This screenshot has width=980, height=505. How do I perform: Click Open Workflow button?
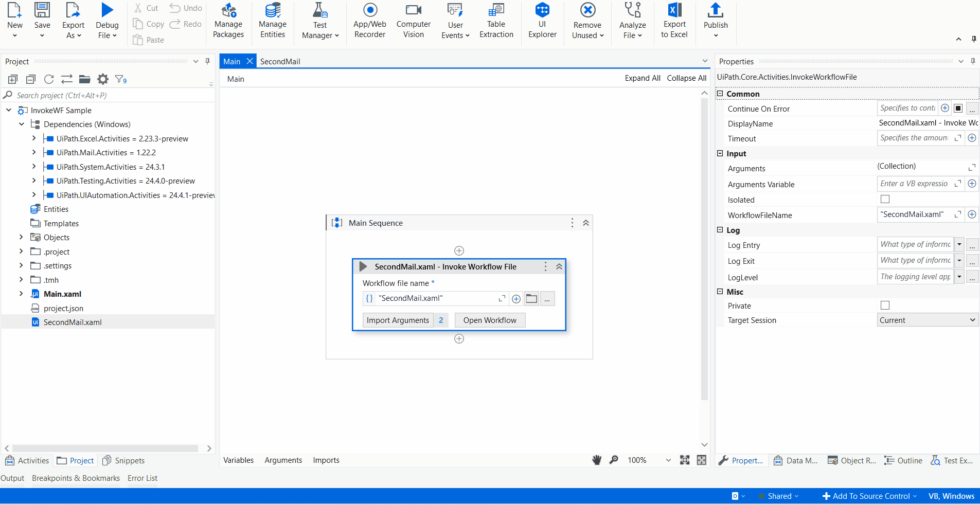pos(490,320)
